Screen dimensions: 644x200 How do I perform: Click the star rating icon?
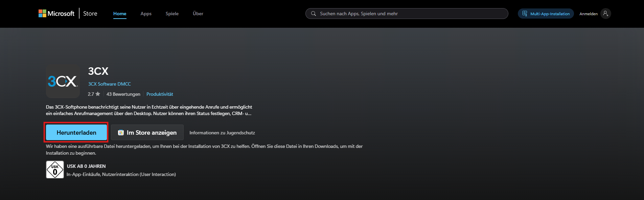tap(98, 94)
